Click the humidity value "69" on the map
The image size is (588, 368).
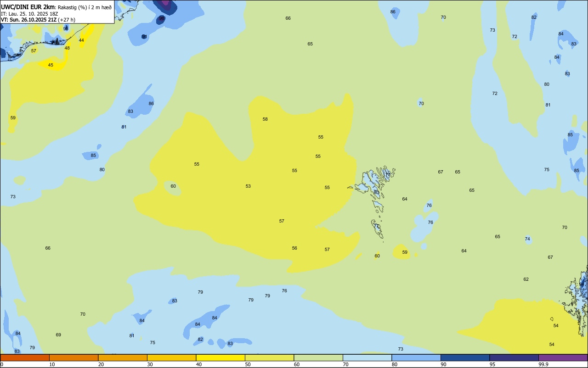58,335
